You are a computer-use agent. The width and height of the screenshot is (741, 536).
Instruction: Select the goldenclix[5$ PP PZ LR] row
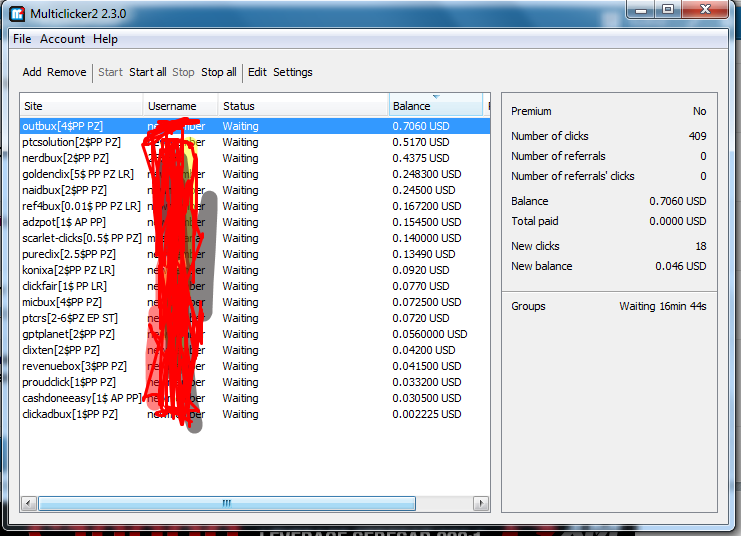click(255, 174)
